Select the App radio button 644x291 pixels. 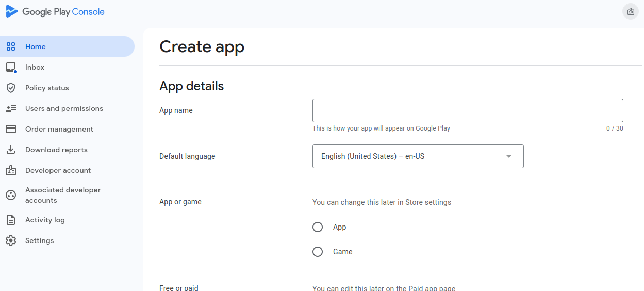coord(318,227)
